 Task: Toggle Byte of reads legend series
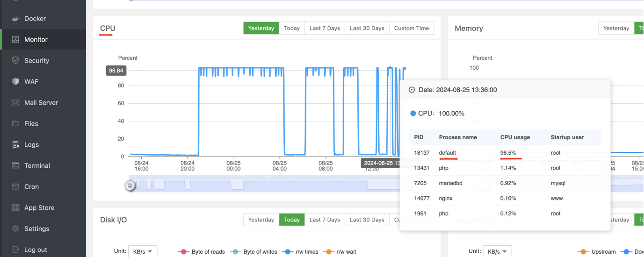point(204,252)
